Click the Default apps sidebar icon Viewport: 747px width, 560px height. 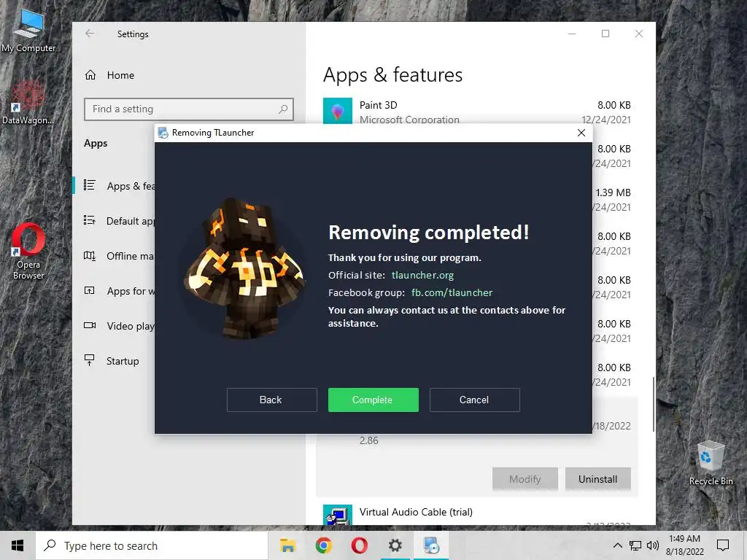pos(90,220)
